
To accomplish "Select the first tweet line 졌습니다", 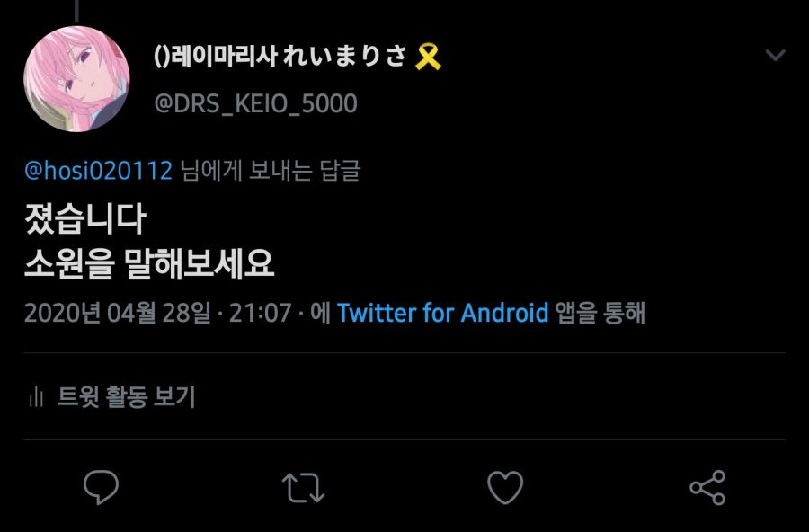I will coord(85,218).
